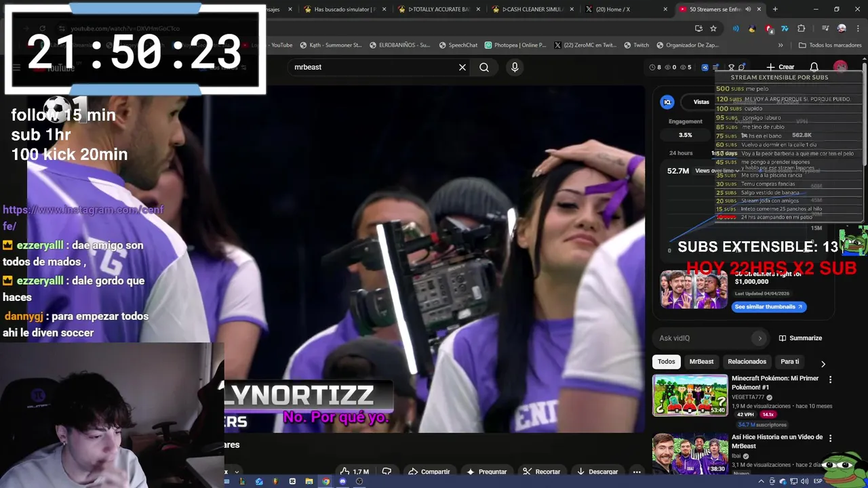
Task: Open the SpeechChat bookmark
Action: point(458,45)
